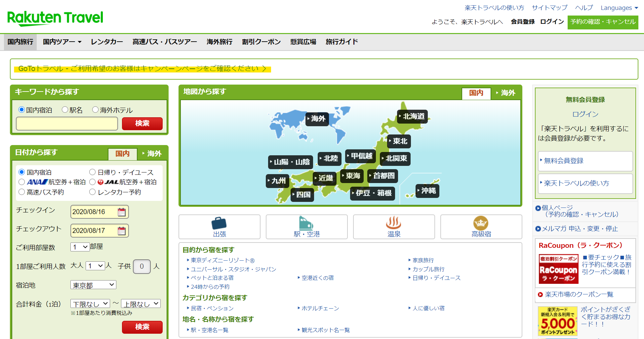Viewport: 644px width, 339px height.
Task: Select 日帰り・デイユース radio button
Action: [x=93, y=172]
